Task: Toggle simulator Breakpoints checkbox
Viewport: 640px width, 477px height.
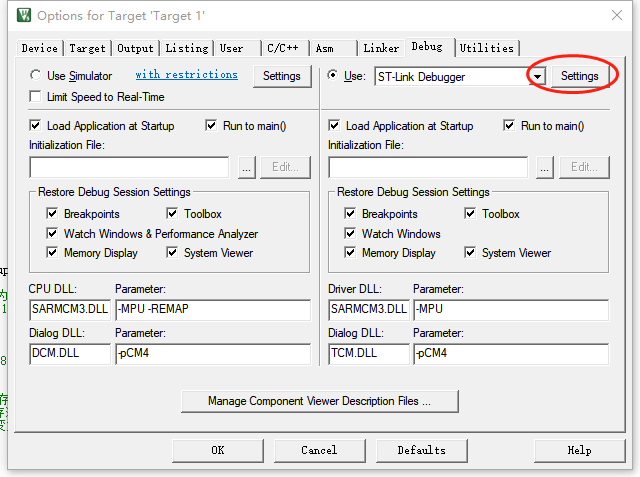Action: click(x=52, y=213)
